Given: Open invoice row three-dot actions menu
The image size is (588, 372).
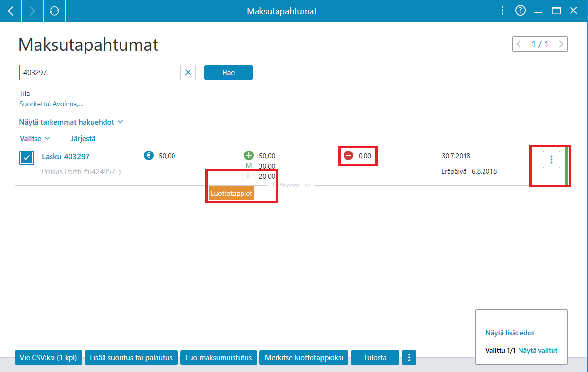Looking at the screenshot, I should click(x=551, y=159).
